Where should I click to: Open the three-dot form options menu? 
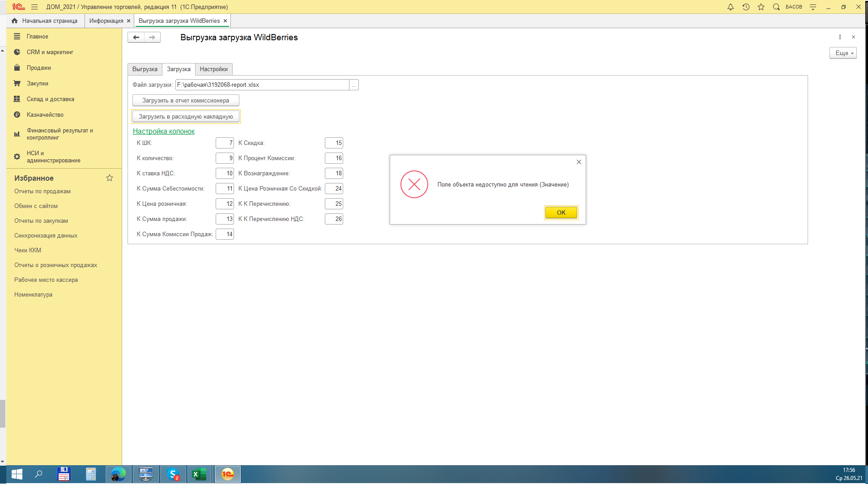[840, 37]
